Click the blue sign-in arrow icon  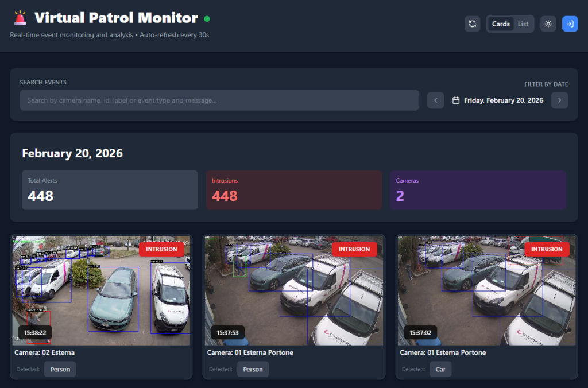570,24
